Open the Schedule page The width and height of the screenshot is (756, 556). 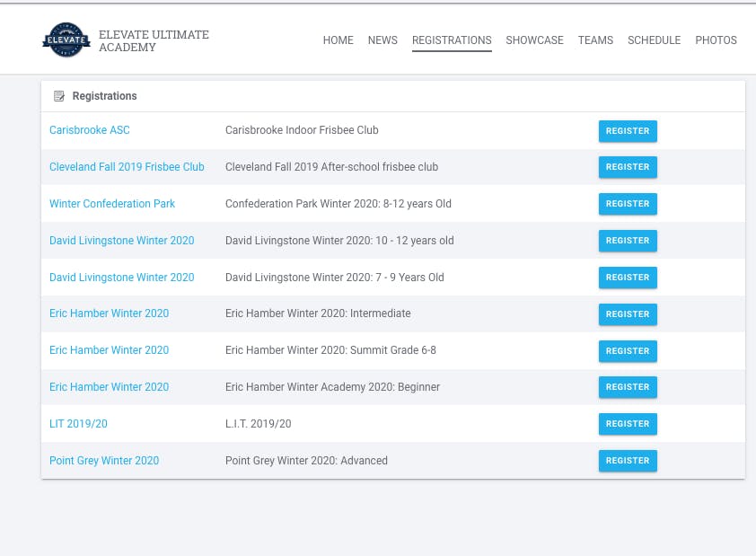pyautogui.click(x=654, y=40)
